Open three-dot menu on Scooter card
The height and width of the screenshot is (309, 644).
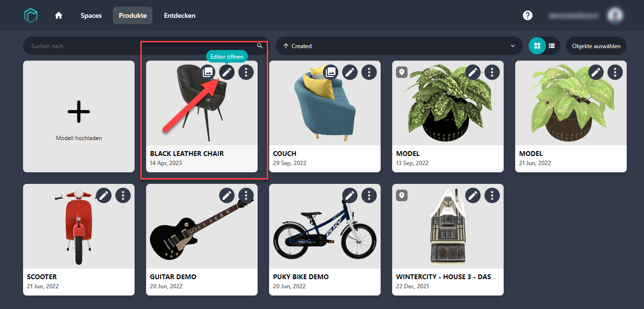click(123, 195)
